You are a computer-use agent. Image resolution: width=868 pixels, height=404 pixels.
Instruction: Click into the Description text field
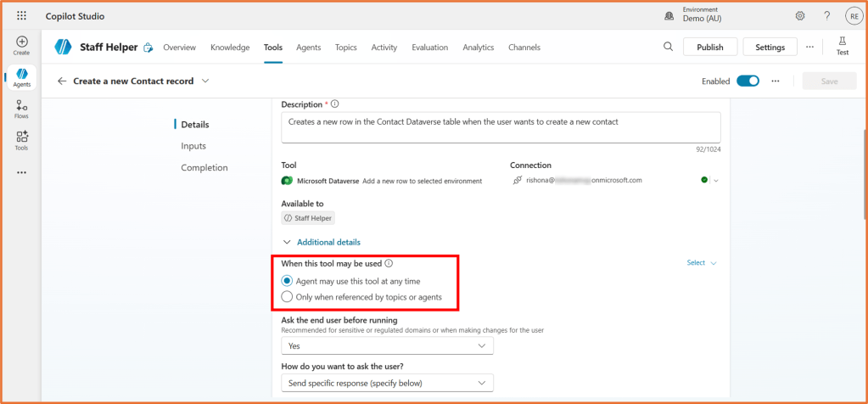pos(501,126)
